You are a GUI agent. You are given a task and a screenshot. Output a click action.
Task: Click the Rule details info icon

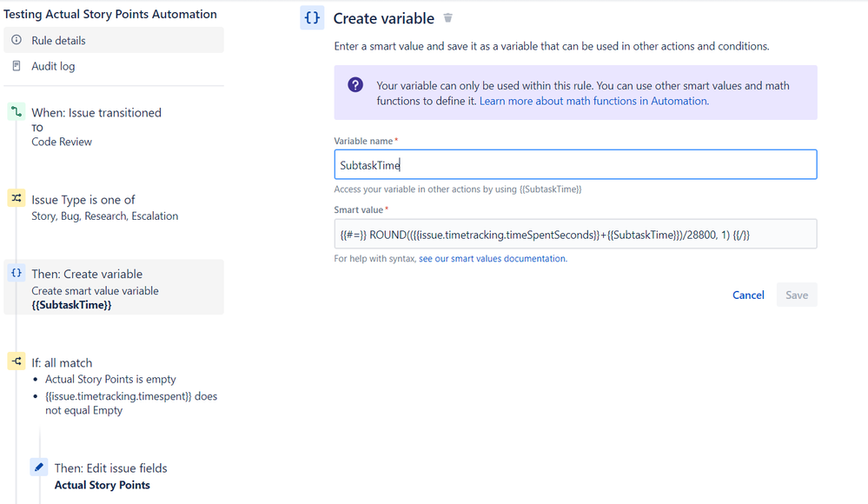17,40
